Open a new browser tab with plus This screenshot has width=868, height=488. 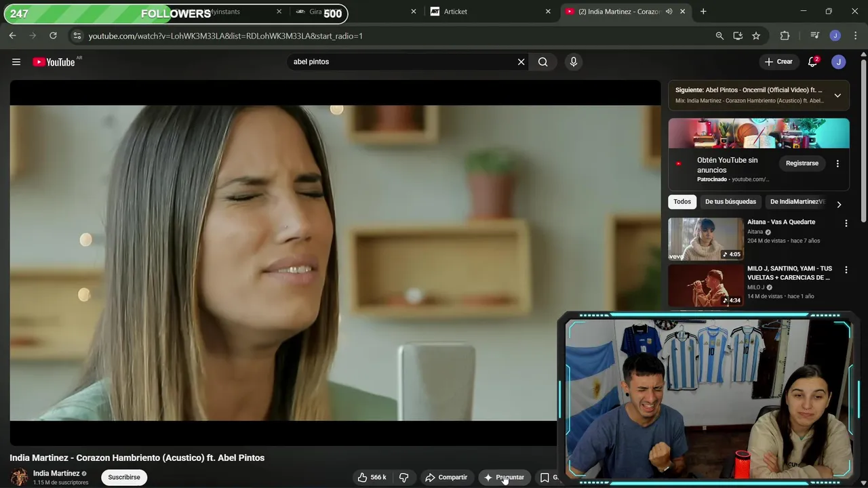pyautogui.click(x=703, y=12)
